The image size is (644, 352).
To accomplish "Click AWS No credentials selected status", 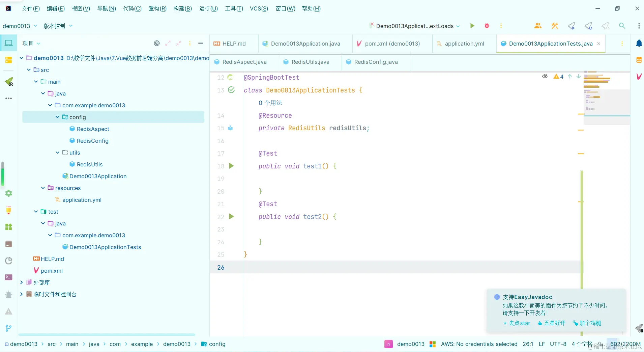I will pyautogui.click(x=479, y=344).
